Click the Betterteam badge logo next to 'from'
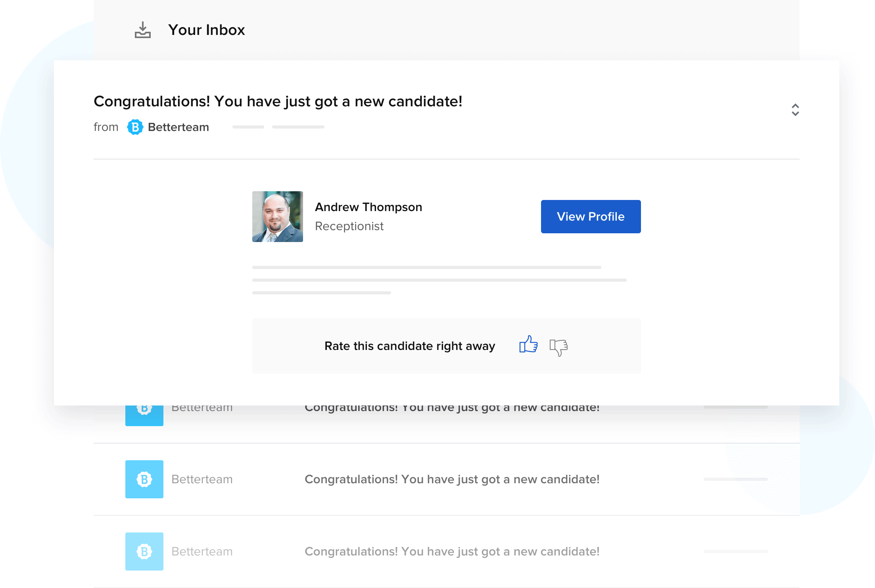The image size is (875, 588). pos(135,127)
